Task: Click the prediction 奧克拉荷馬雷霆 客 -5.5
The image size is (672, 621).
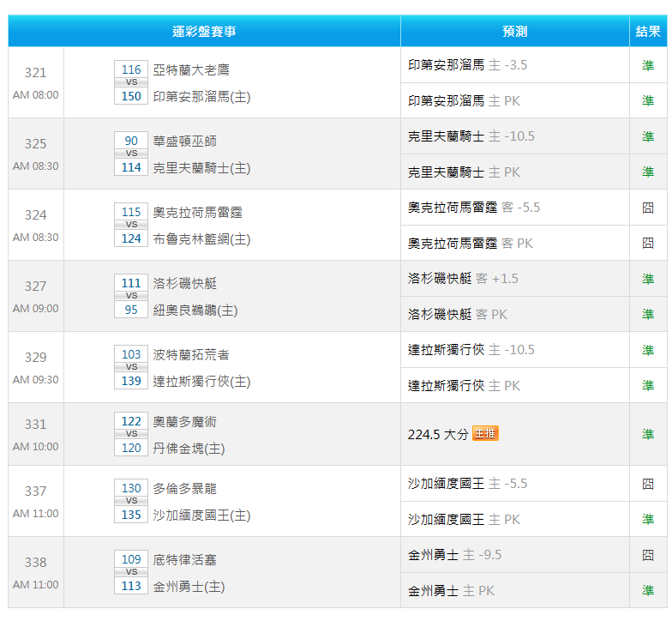Action: coord(474,208)
